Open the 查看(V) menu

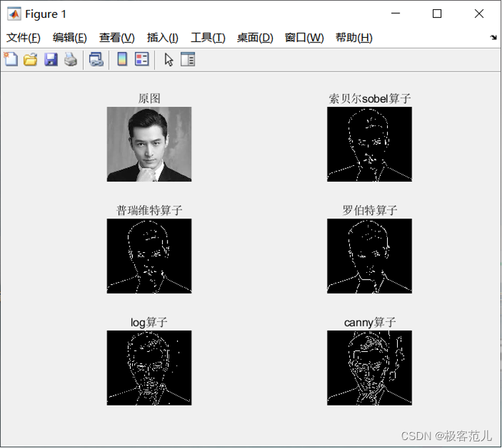point(117,37)
